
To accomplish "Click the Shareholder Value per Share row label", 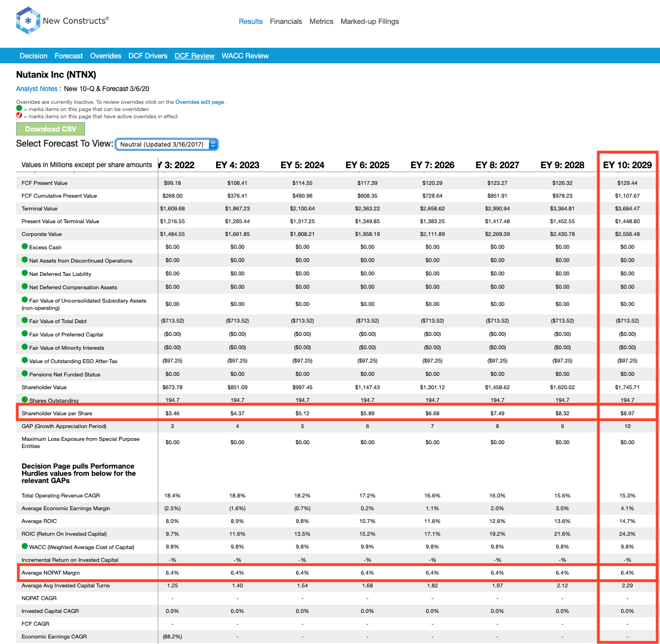I will 57,414.
